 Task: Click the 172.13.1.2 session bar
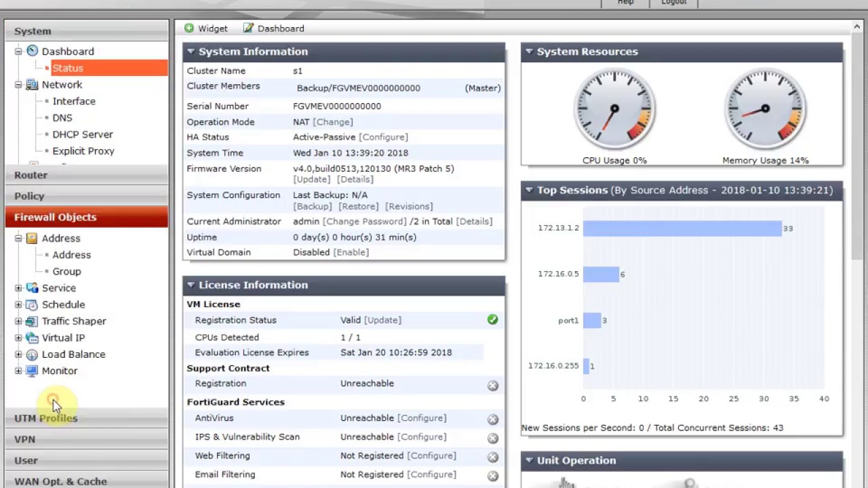coord(682,228)
